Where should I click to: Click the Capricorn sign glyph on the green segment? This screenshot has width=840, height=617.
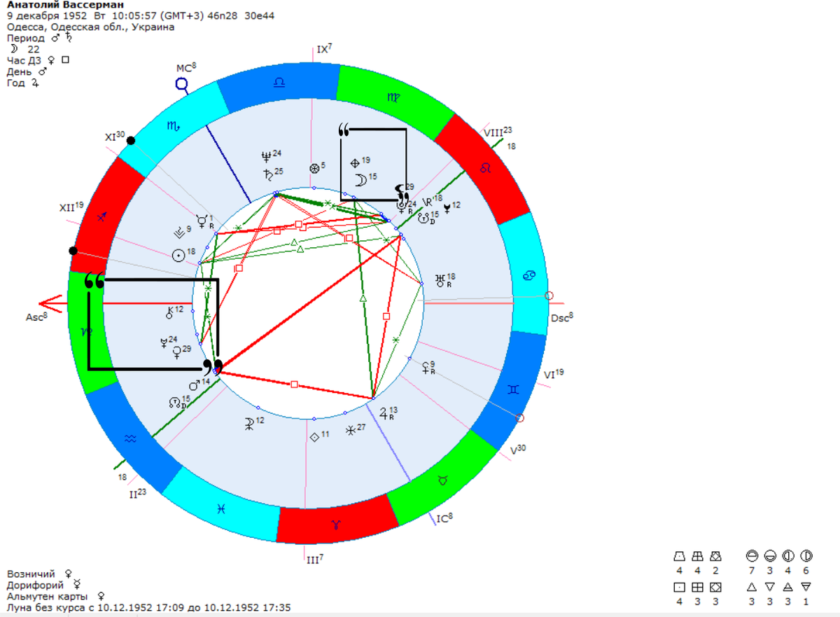85,332
